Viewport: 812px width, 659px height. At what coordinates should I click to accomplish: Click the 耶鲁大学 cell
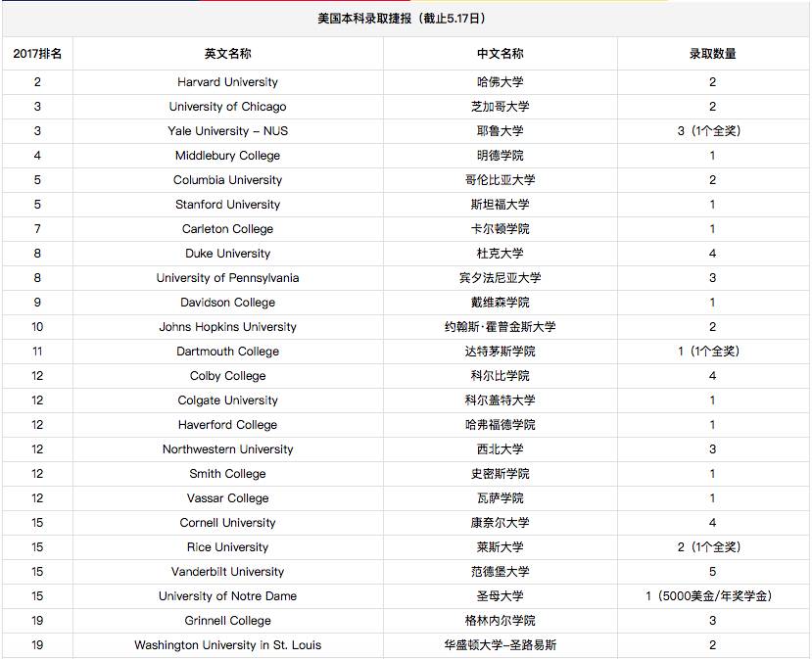pos(501,131)
